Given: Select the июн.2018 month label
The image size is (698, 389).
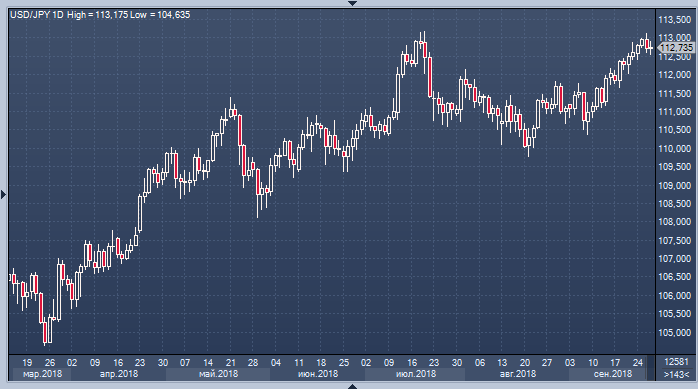Looking at the screenshot, I should click(x=318, y=374).
